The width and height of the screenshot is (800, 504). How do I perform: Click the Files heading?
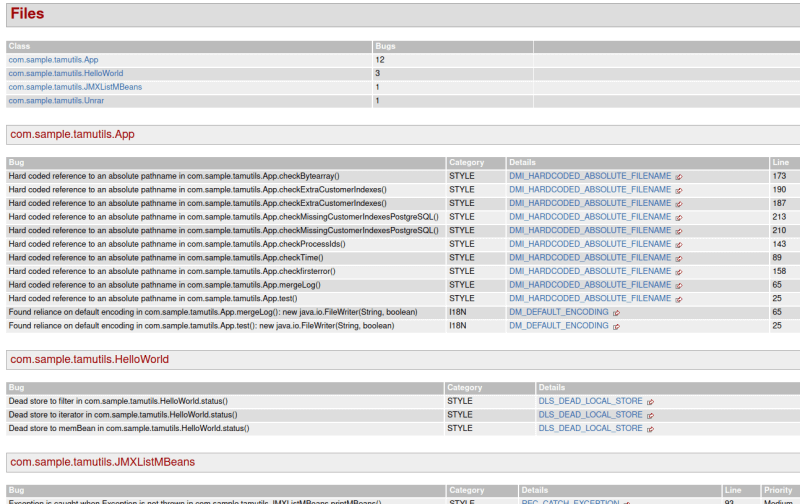coord(27,14)
